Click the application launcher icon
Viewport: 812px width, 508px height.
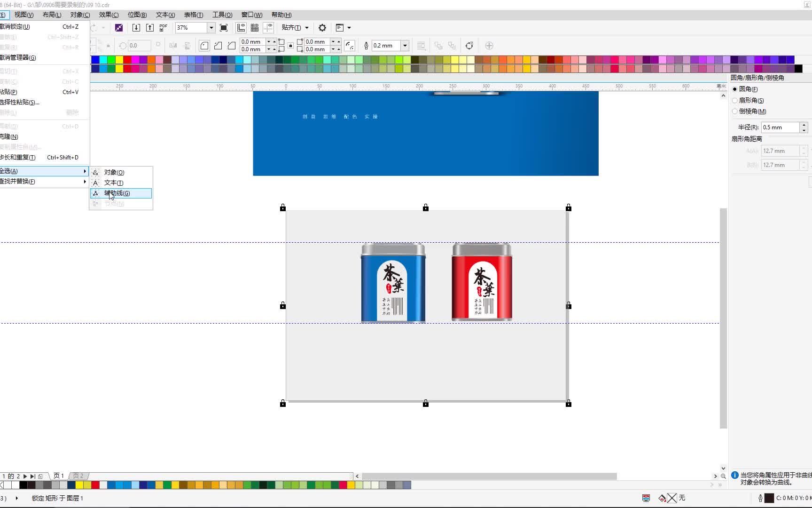point(340,28)
